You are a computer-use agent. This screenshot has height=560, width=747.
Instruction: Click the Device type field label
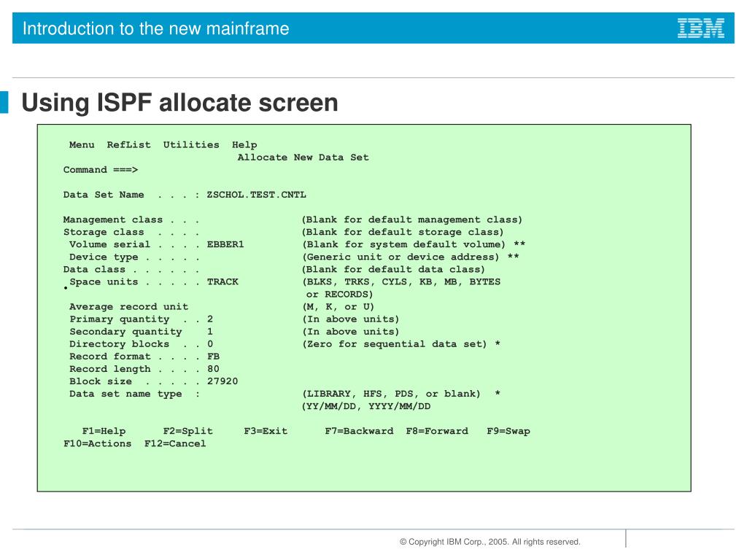104,257
